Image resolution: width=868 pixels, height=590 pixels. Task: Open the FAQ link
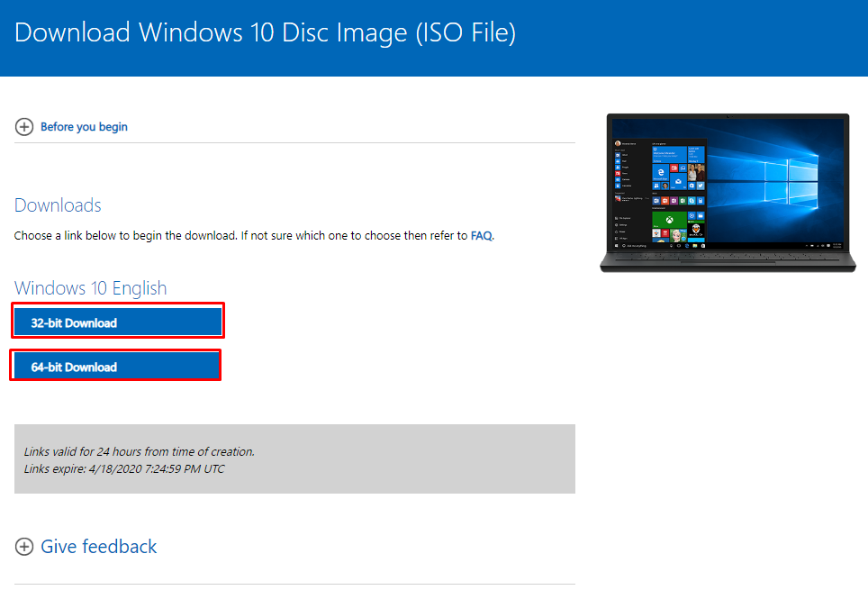(x=481, y=235)
